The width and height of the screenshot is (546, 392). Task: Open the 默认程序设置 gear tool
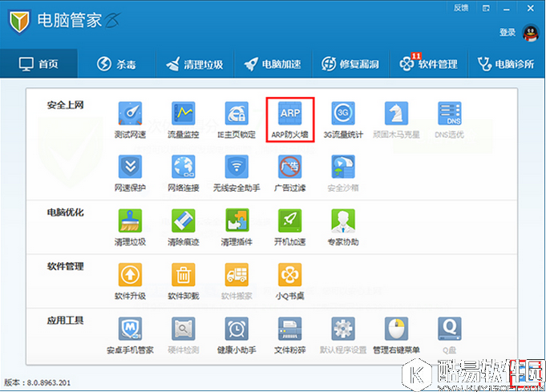click(343, 335)
